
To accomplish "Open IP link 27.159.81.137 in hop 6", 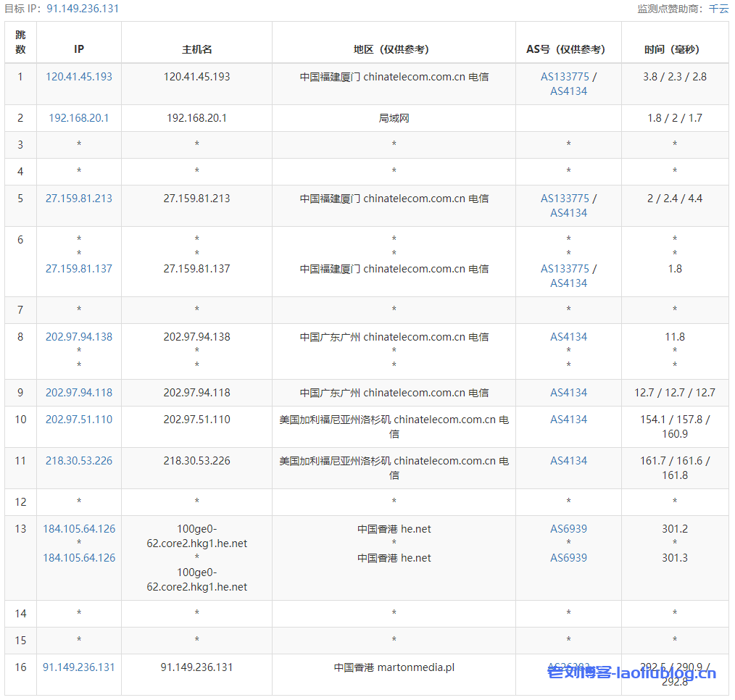I will pos(79,268).
